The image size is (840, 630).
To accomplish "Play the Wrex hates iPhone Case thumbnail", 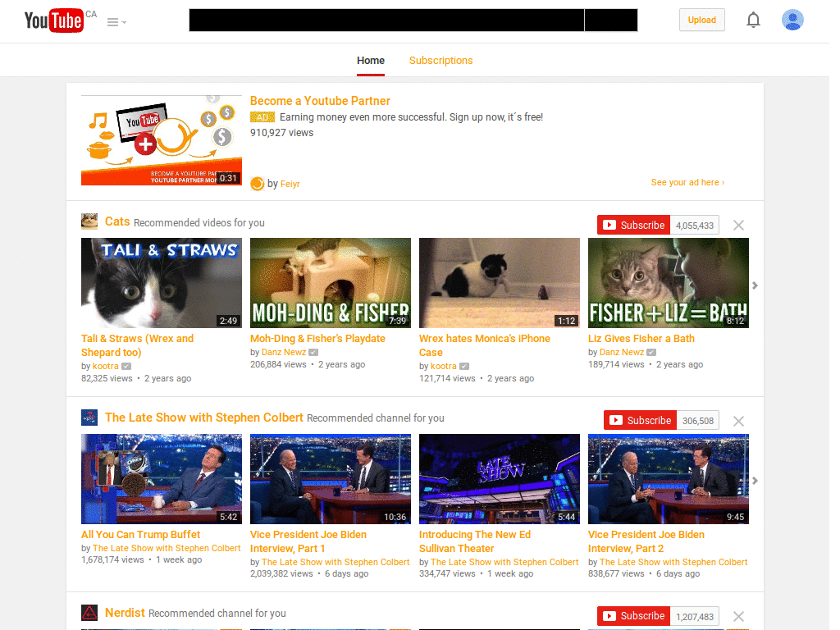I will (x=500, y=283).
